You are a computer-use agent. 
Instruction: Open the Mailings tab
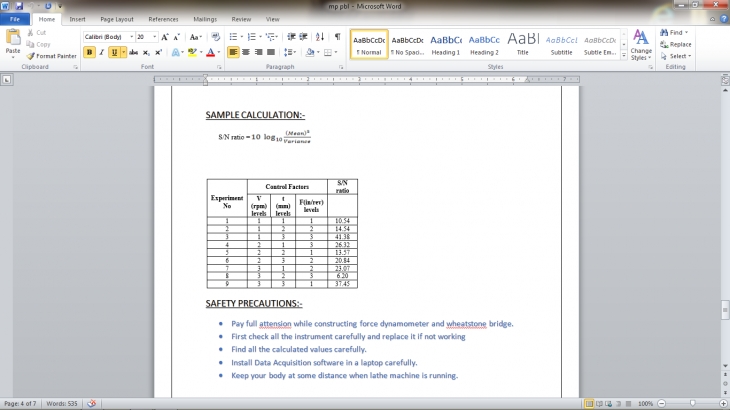[205, 19]
